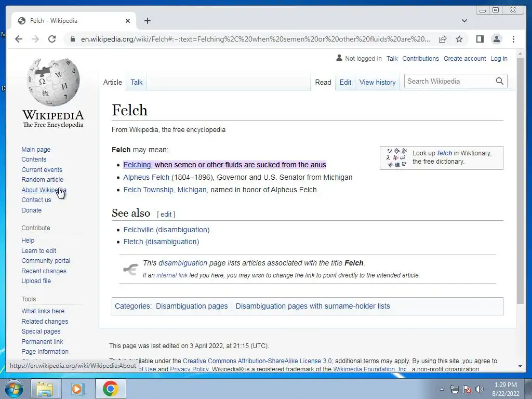Select the Edit tab
Screen dimensions: 532x399
[345, 82]
